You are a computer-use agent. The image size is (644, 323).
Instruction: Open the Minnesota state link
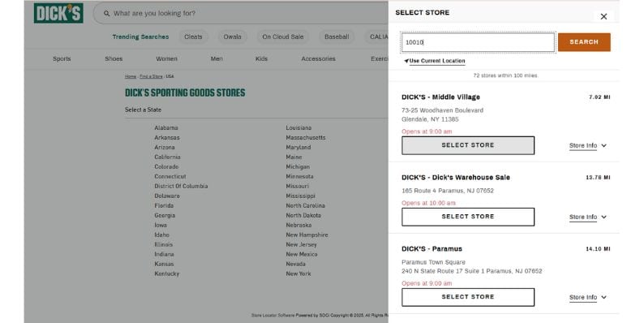(x=300, y=176)
